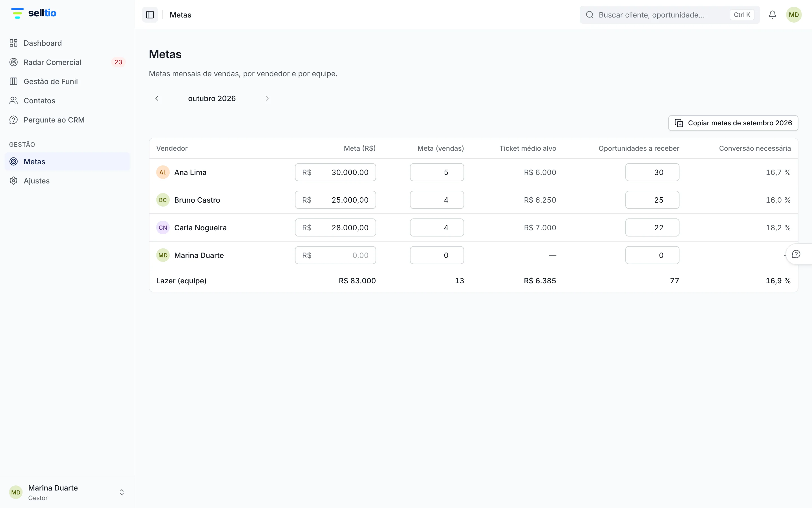The image size is (812, 508).
Task: Click the search magnifier icon
Action: tap(590, 15)
